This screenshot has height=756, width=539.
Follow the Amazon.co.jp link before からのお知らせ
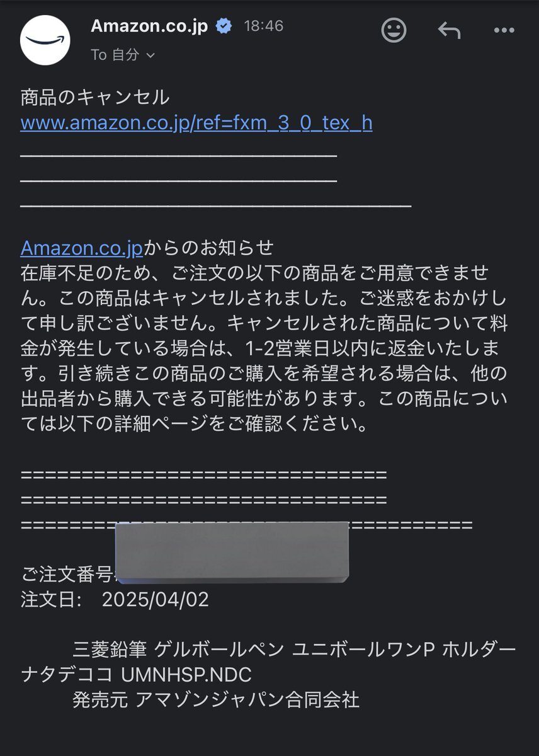point(82,248)
